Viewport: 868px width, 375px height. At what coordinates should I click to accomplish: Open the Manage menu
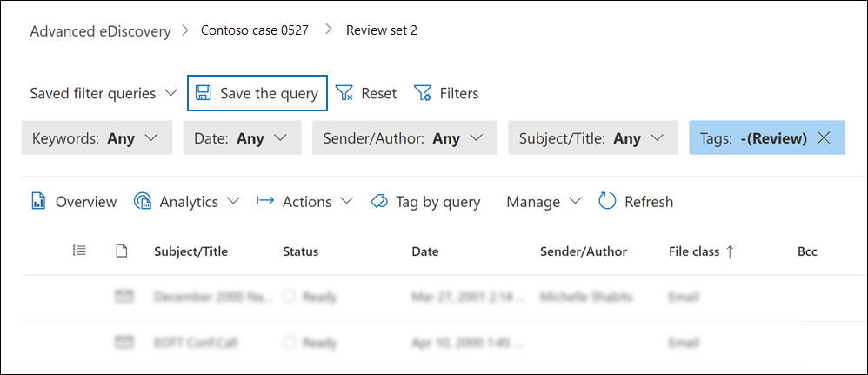click(x=544, y=202)
